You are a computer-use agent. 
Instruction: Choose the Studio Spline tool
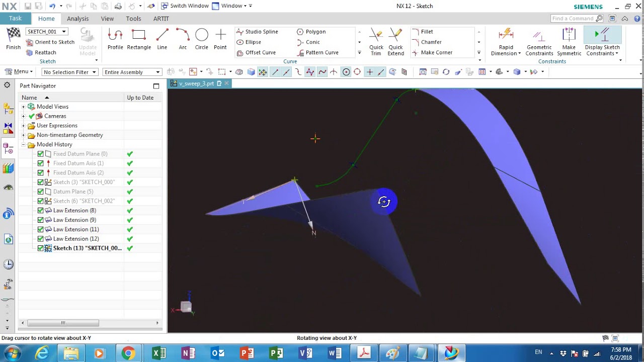(257, 32)
